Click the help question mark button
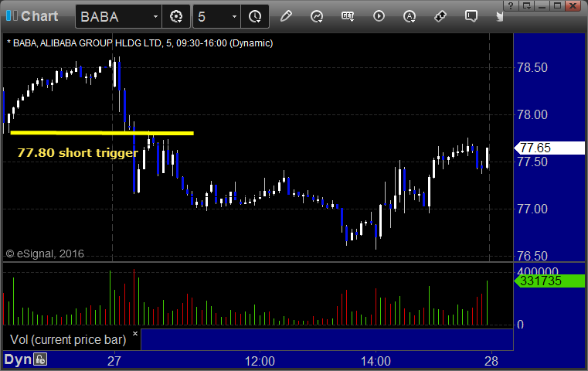The image size is (588, 371). pos(511,5)
